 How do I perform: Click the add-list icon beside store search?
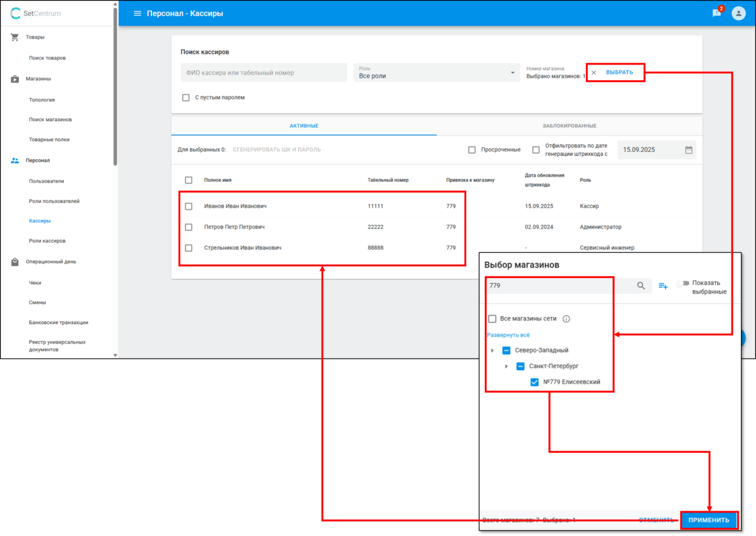coord(663,286)
